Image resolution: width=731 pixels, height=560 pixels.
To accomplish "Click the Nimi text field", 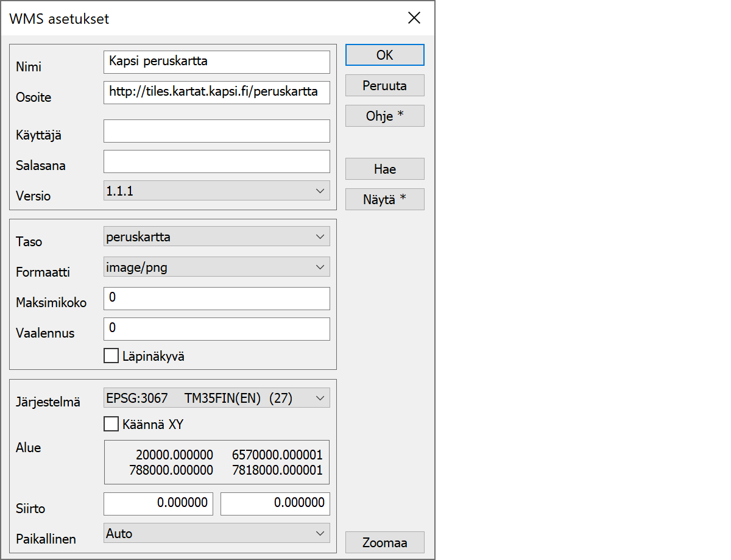I will tap(216, 62).
